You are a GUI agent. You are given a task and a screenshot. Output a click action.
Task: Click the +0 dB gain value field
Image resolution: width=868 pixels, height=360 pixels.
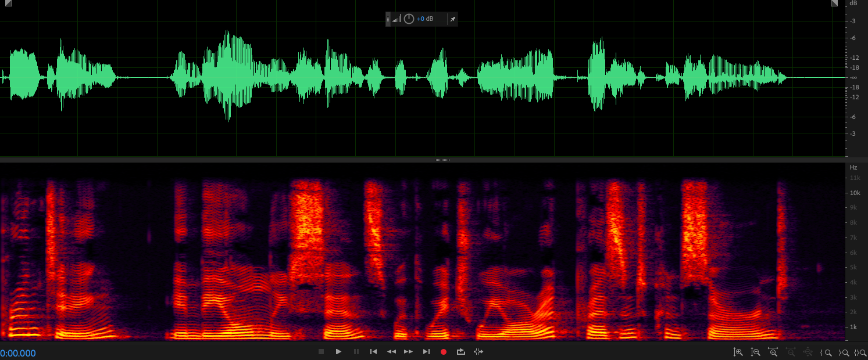[425, 19]
